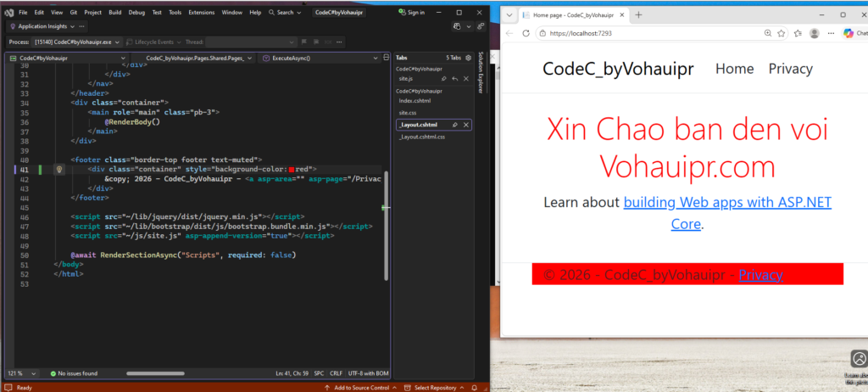
Task: Click the CRLF line ending indicator
Action: (336, 373)
